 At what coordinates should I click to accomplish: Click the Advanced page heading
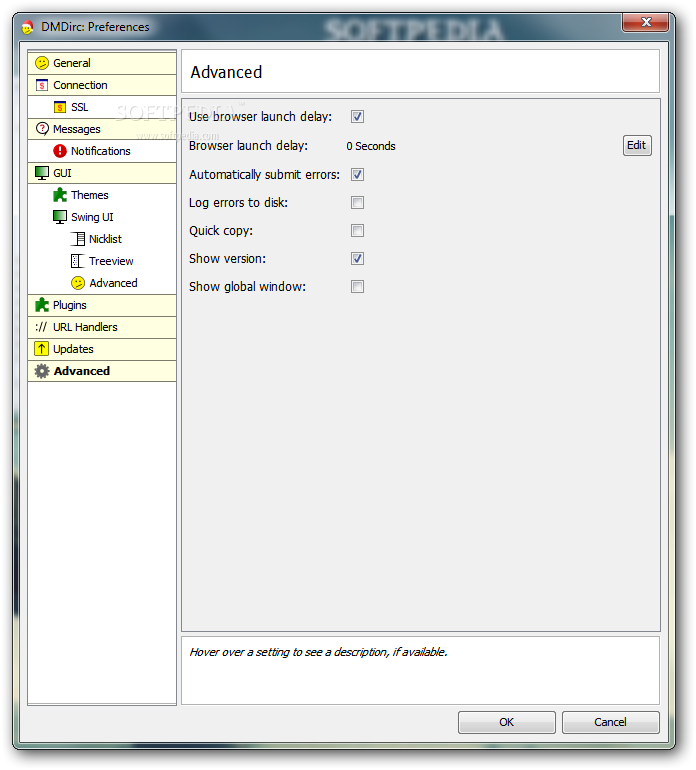pos(226,72)
